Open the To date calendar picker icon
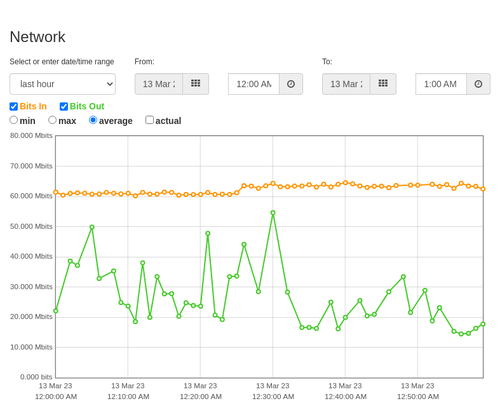Image resolution: width=500 pixels, height=403 pixels. click(x=383, y=84)
